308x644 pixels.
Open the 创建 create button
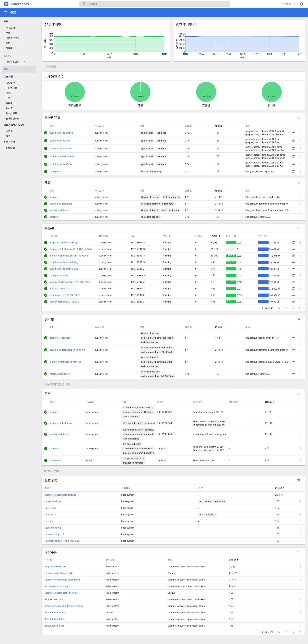pos(287,4)
